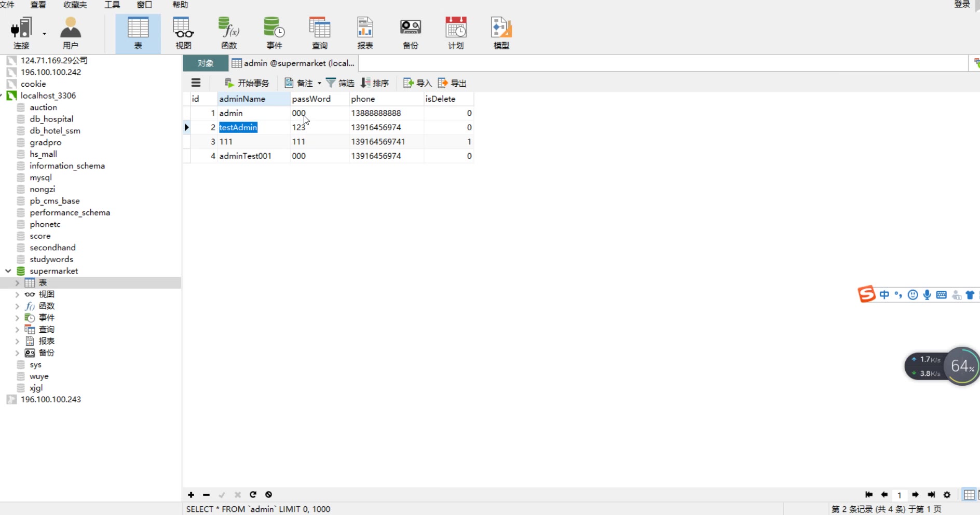980x515 pixels.
Task: Expand the 报表 reports tree node
Action: 17,341
